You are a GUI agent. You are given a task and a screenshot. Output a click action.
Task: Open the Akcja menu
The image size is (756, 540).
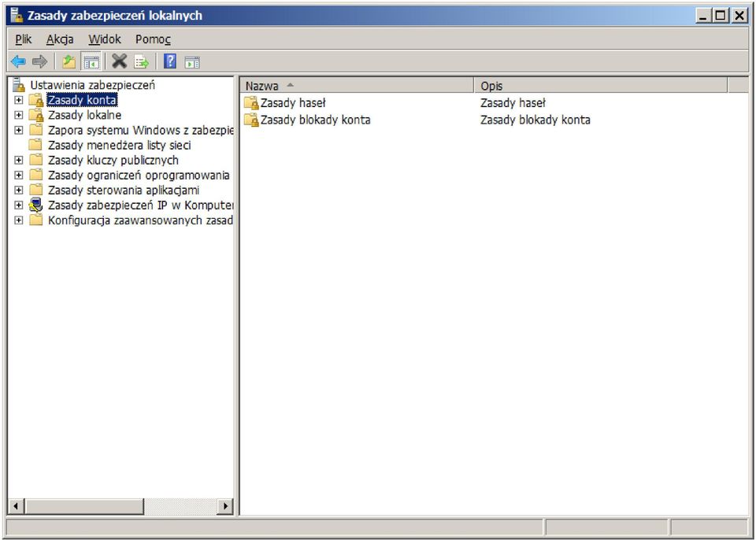pos(60,39)
